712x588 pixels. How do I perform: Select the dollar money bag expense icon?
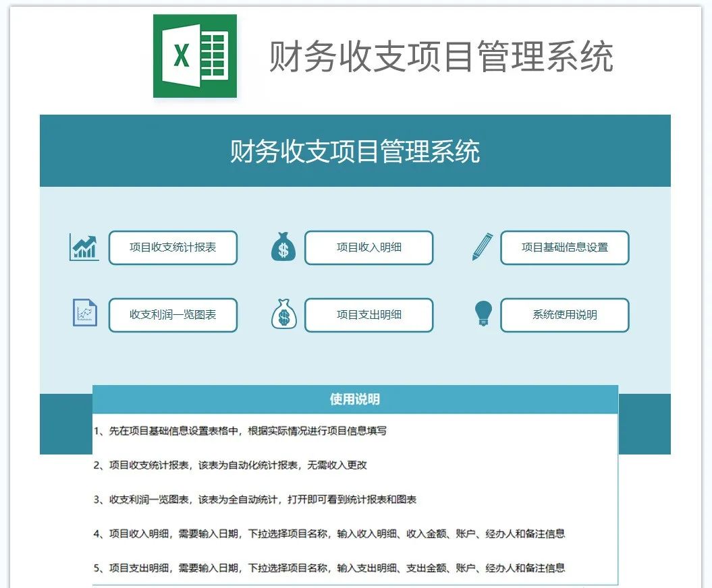coord(283,315)
